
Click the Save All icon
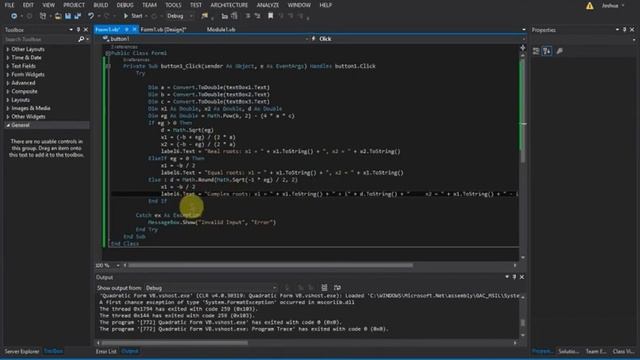78,16
